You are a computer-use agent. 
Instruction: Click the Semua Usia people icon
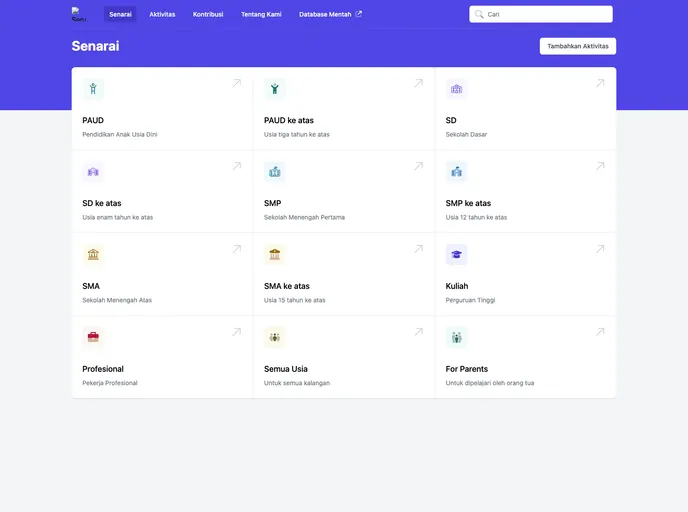coord(275,338)
